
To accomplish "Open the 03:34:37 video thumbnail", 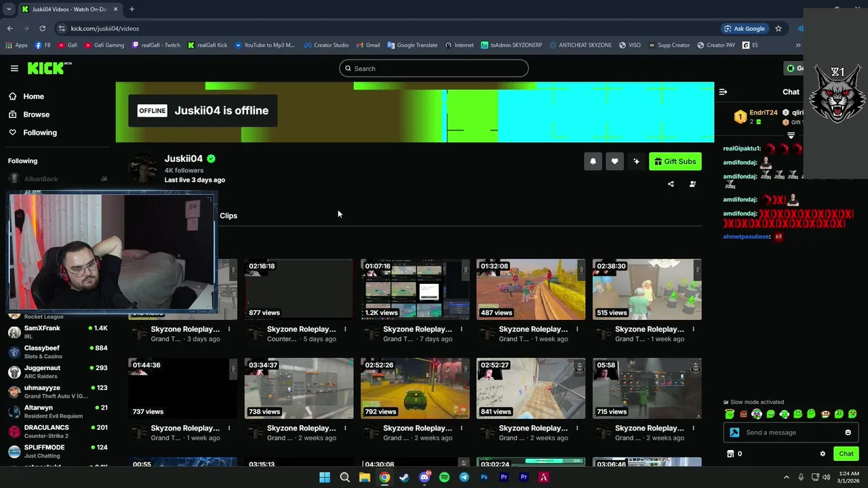I will (298, 388).
